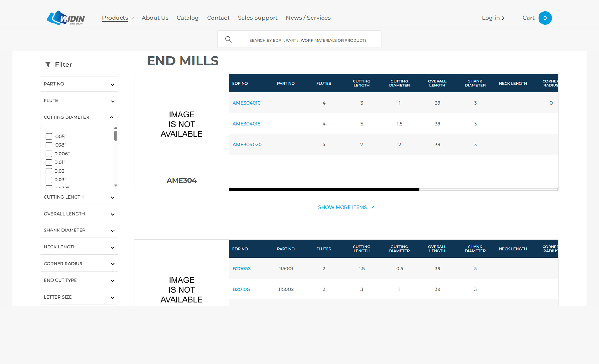This screenshot has height=364, width=599.
Task: Click the WIDIN logo
Action: point(66,18)
